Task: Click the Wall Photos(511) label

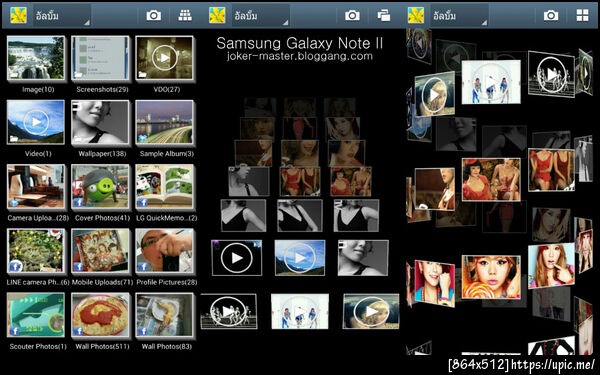Action: pos(102,347)
